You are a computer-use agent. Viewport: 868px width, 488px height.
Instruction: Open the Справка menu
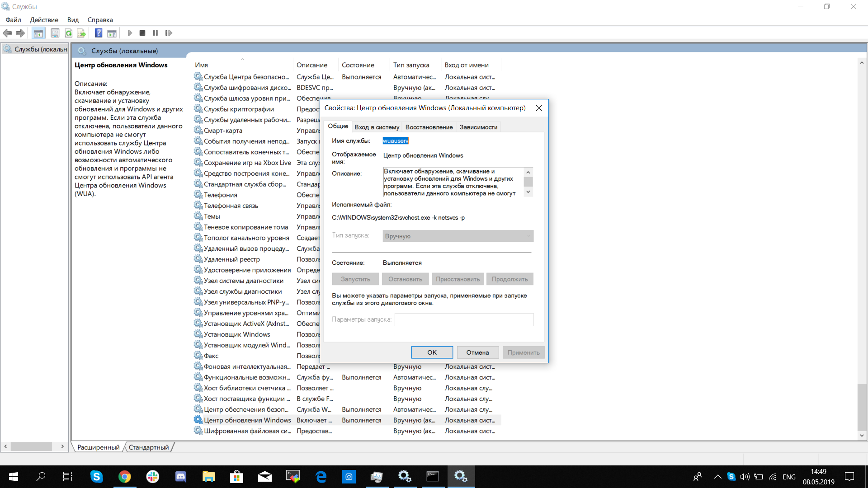pos(100,20)
